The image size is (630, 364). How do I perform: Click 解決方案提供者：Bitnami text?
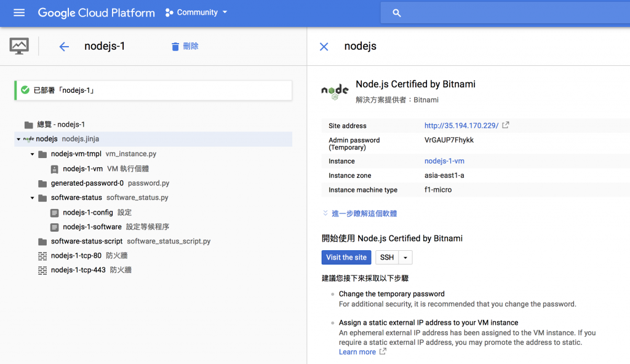[x=397, y=100]
